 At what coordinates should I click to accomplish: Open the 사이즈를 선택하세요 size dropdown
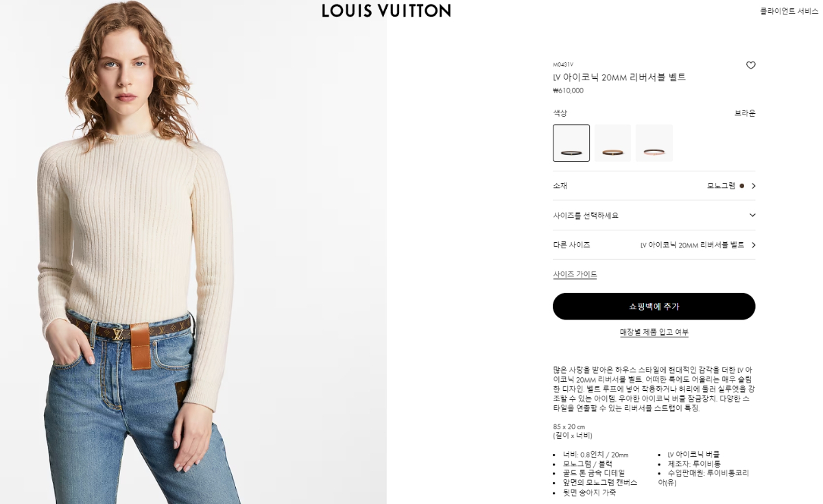(x=654, y=215)
